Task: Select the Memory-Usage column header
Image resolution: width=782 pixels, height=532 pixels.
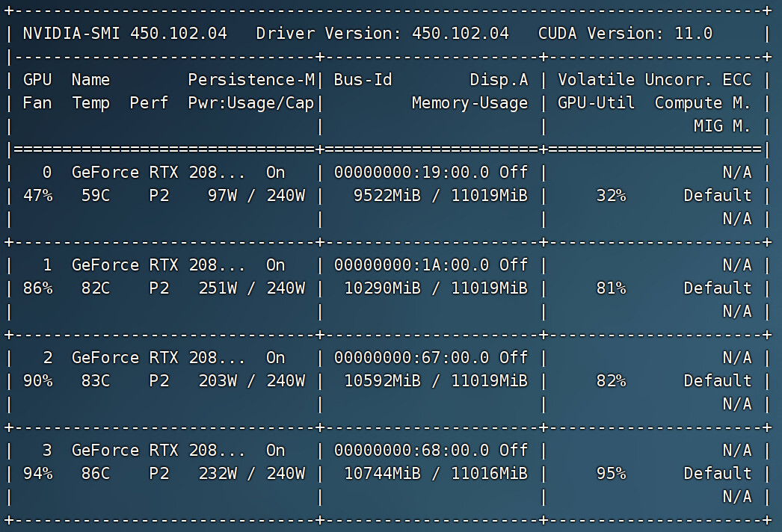Action: 469,103
